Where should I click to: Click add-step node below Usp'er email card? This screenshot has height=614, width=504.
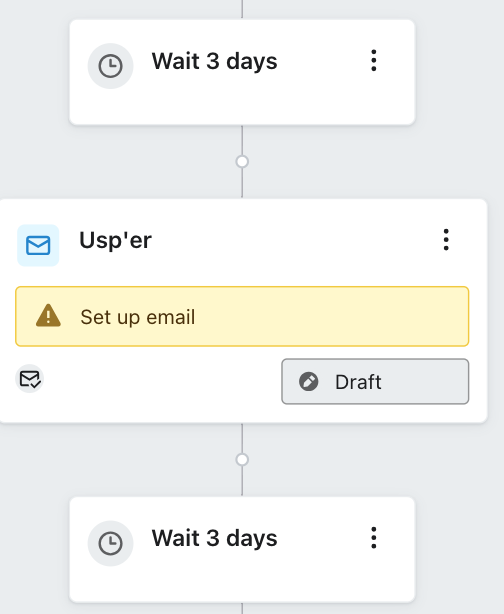click(242, 459)
